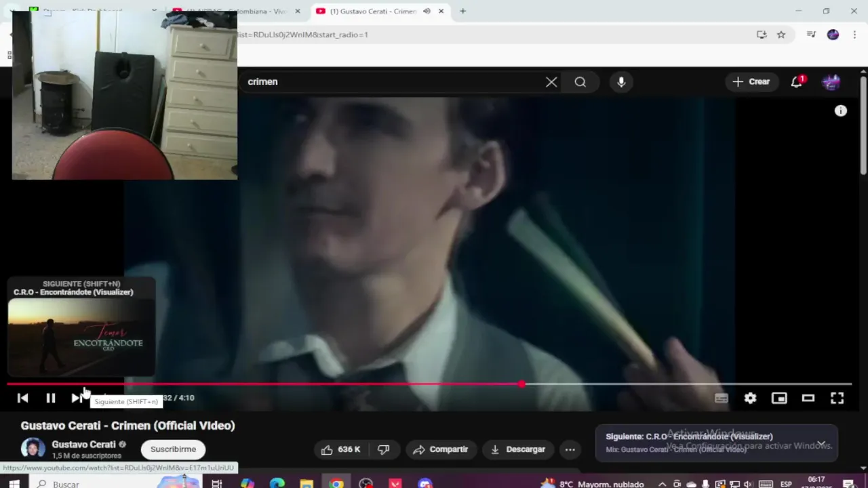Screen dimensions: 868x488
Task: Open Windows Start menu
Action: point(14,483)
